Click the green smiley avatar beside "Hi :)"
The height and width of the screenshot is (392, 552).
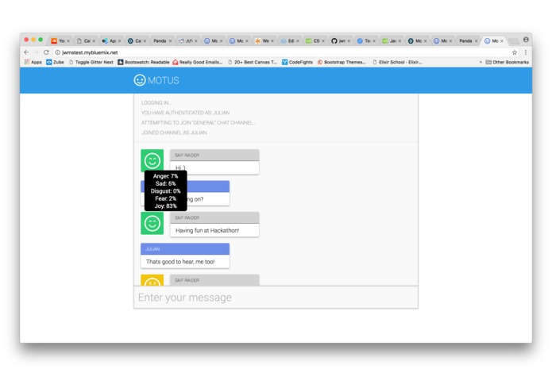[152, 160]
